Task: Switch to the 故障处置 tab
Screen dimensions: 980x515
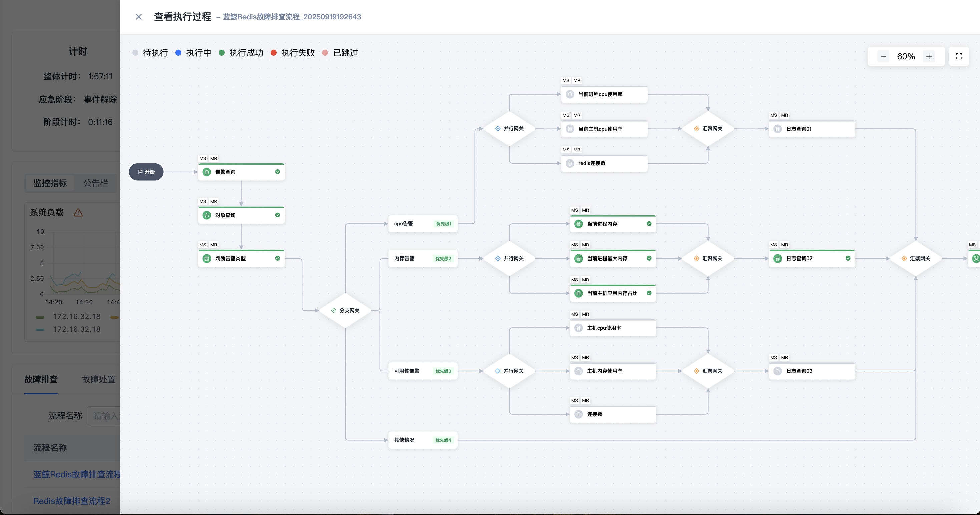Action: [x=98, y=379]
